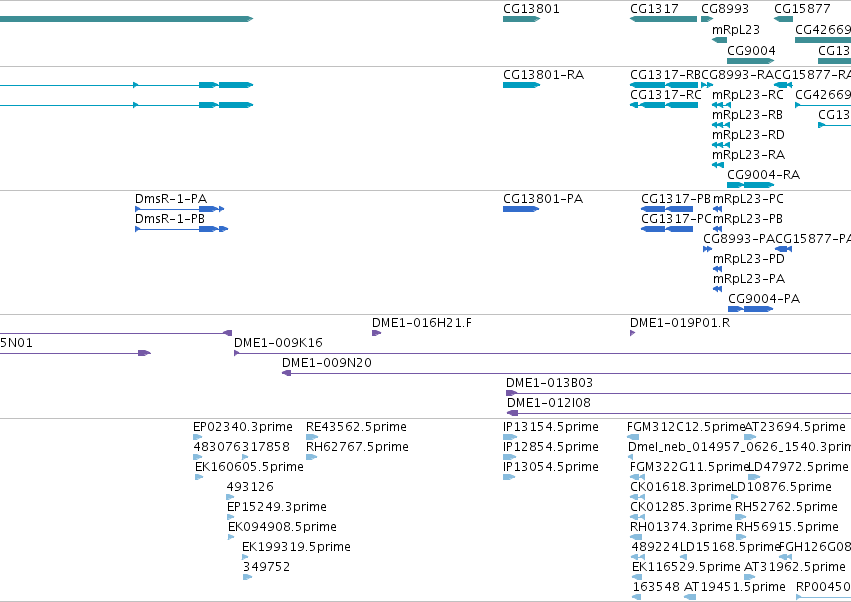Click the DME1-016H21.F clone end

point(377,333)
